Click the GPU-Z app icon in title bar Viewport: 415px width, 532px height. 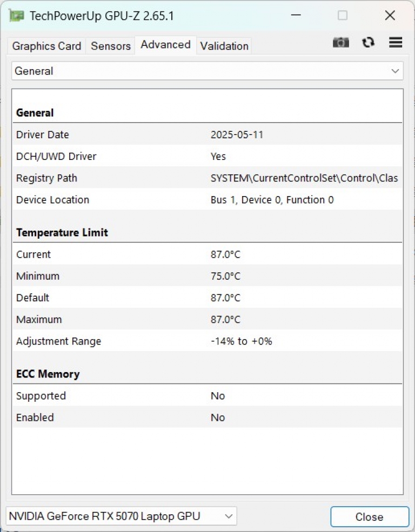[x=16, y=16]
